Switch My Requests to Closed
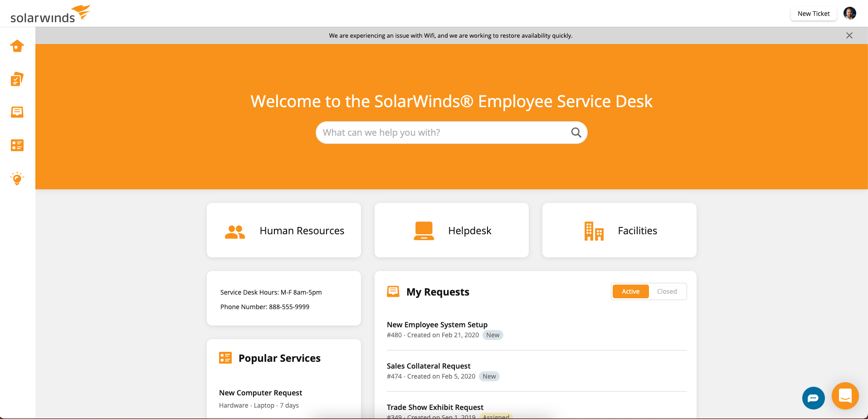The width and height of the screenshot is (868, 419). pos(667,291)
